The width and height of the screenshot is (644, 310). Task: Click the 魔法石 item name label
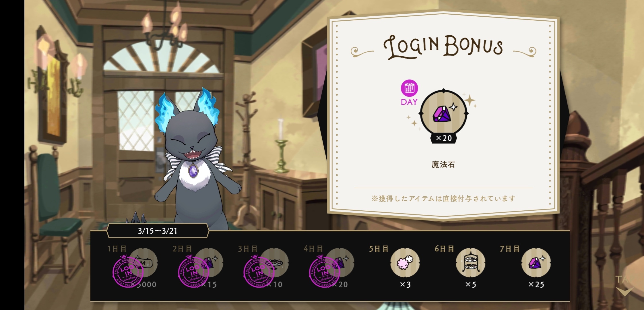443,164
